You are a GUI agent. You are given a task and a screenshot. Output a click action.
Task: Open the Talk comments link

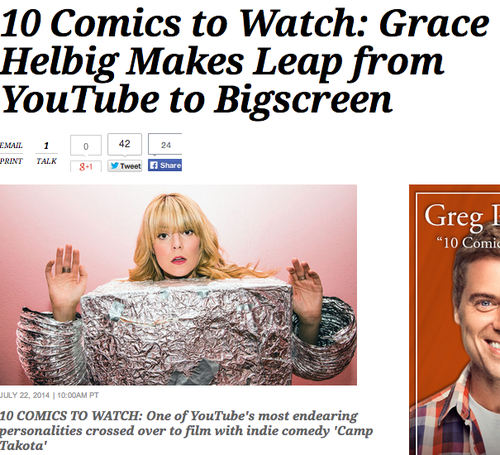click(47, 161)
